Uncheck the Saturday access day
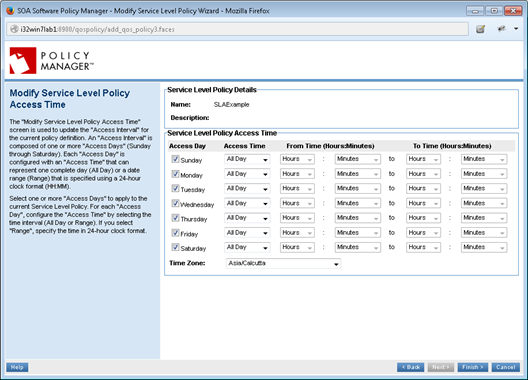Screen dimensions: 528x380 point(175,247)
